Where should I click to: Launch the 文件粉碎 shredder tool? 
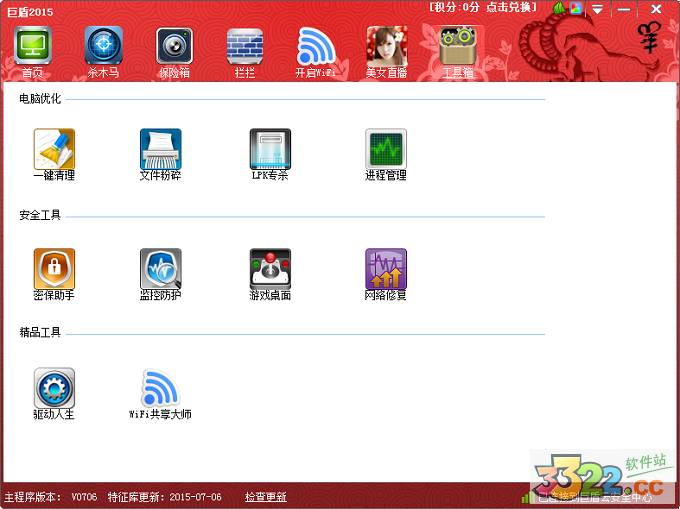[x=160, y=154]
